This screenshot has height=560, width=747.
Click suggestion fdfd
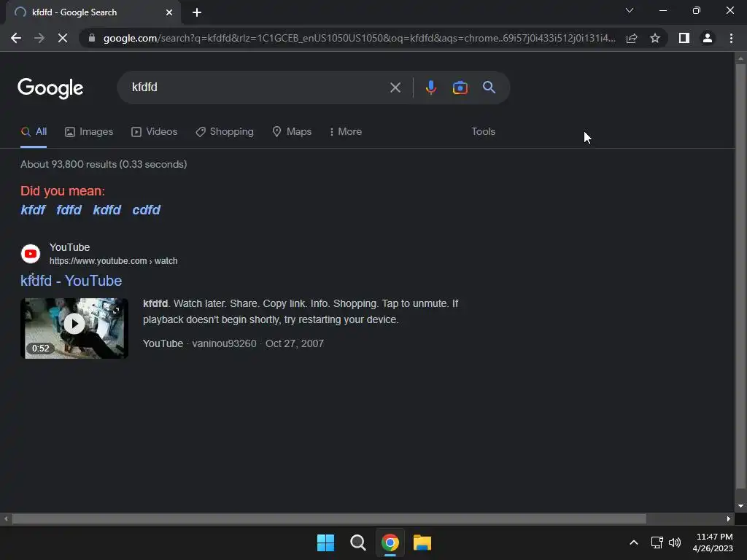click(x=69, y=210)
